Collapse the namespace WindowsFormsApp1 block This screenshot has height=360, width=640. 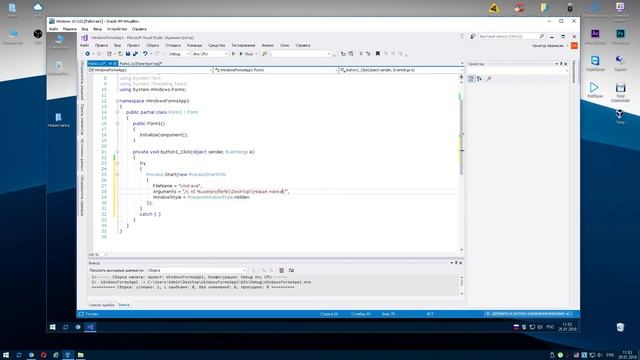coord(118,101)
